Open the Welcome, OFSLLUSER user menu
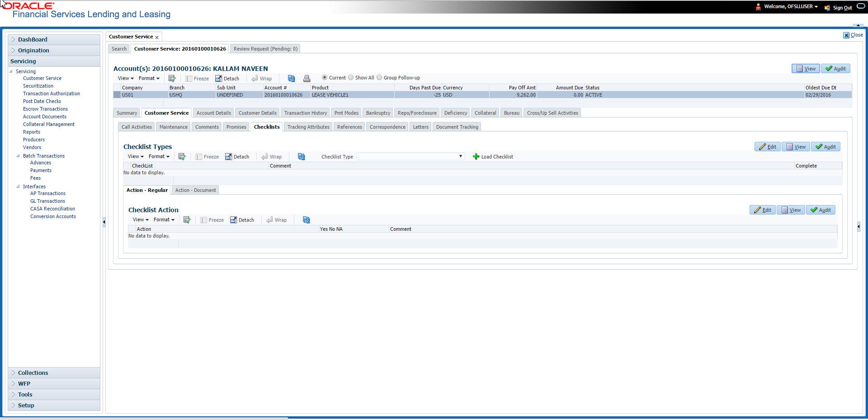 click(791, 7)
